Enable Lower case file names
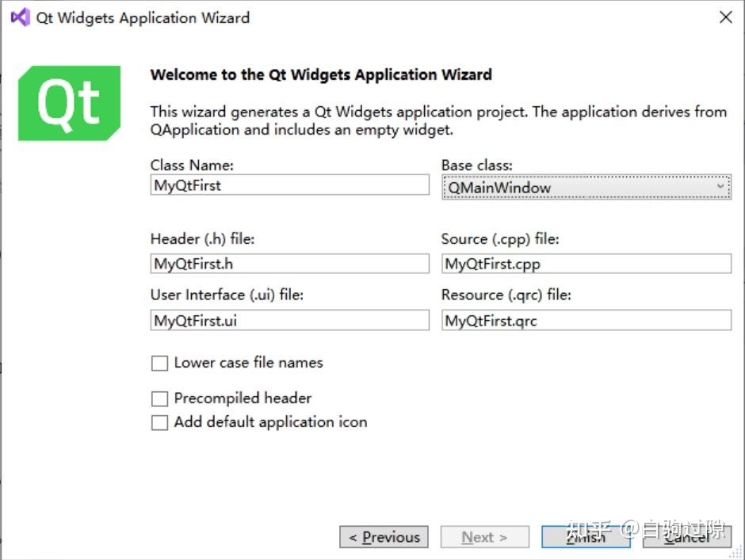The width and height of the screenshot is (745, 560). [x=159, y=363]
